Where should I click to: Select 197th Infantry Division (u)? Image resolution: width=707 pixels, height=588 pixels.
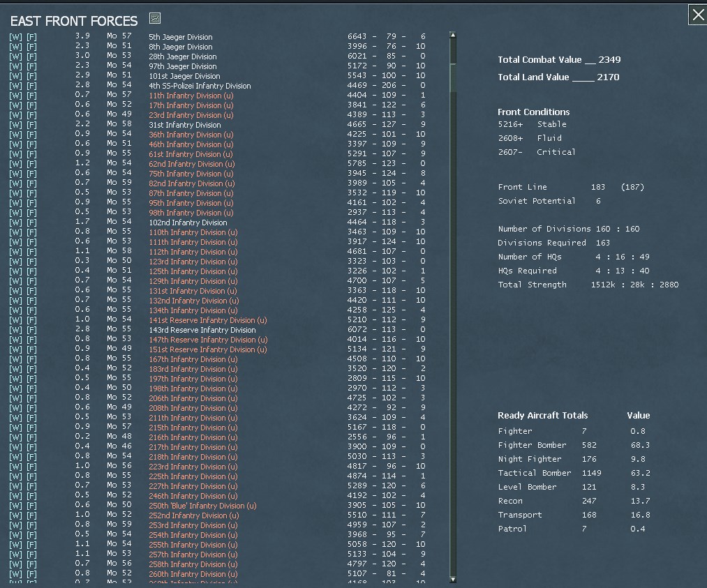point(193,379)
